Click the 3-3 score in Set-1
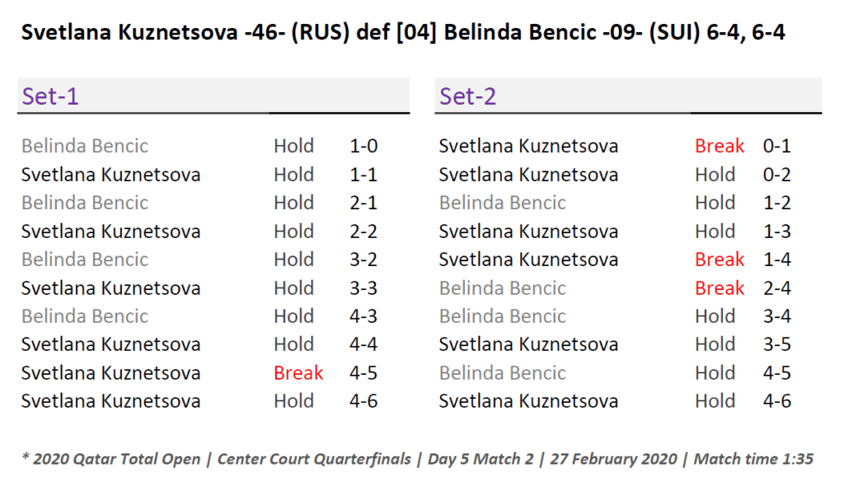 pyautogui.click(x=363, y=288)
